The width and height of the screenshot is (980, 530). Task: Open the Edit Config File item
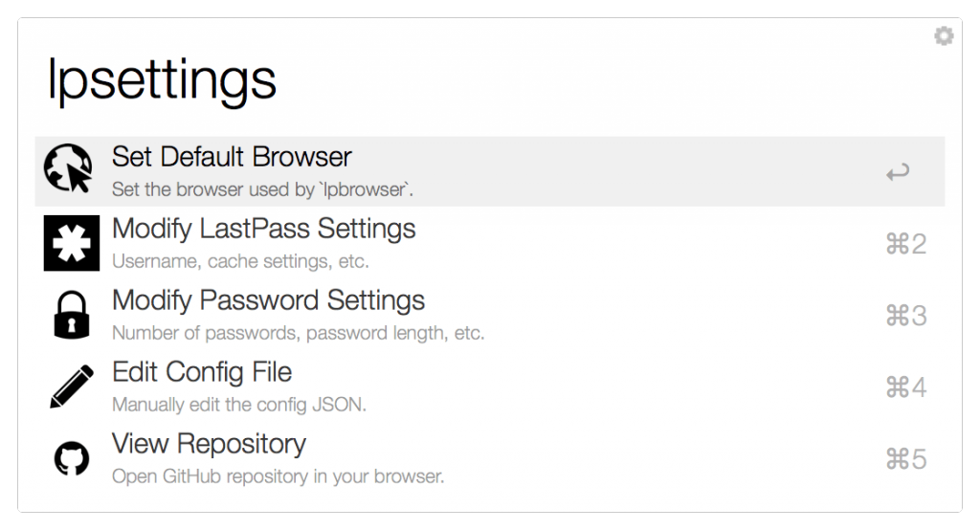(202, 372)
